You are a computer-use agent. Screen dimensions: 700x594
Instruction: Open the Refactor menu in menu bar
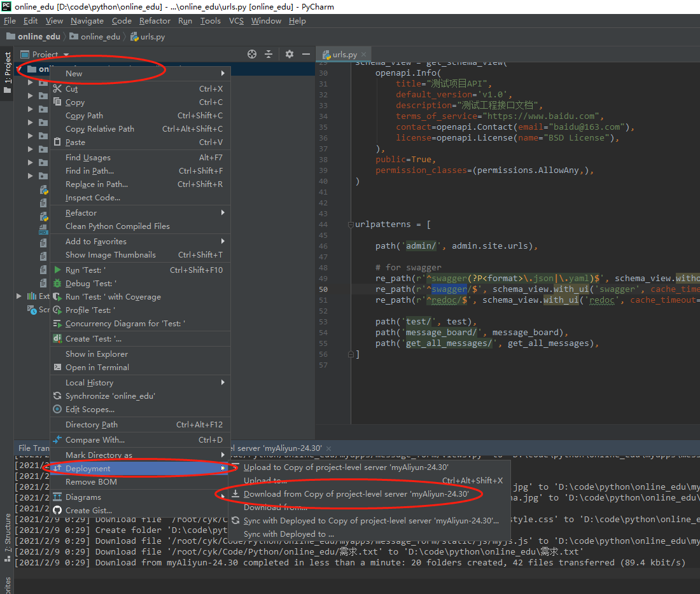point(155,21)
